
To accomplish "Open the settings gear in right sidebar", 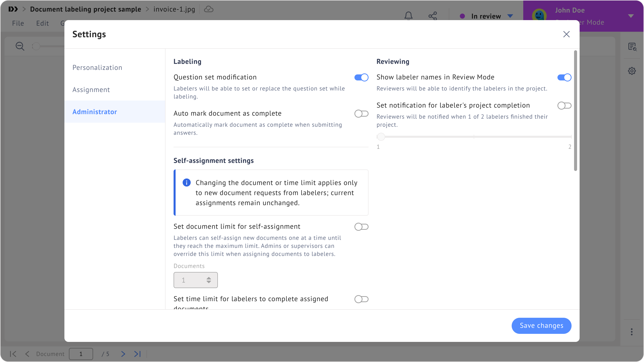I will pyautogui.click(x=632, y=71).
